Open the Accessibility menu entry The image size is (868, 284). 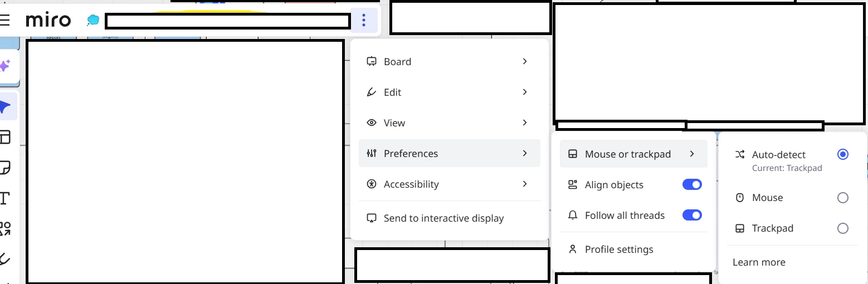(x=449, y=184)
